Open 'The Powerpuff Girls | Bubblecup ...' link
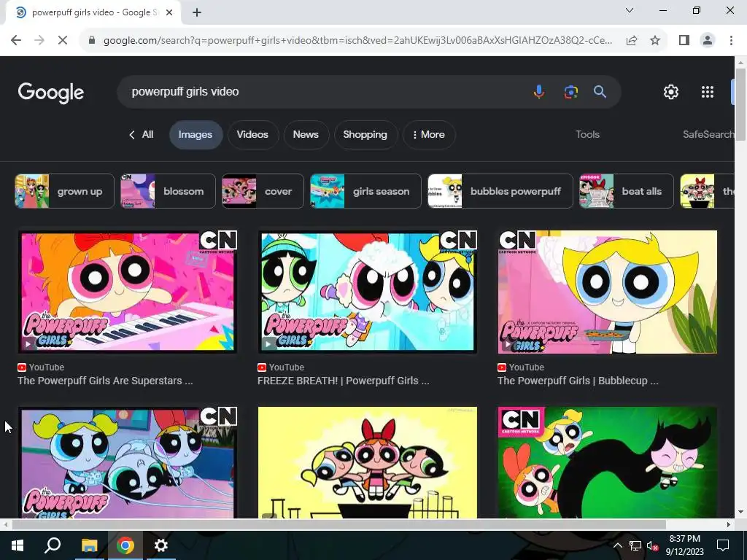 tap(578, 381)
